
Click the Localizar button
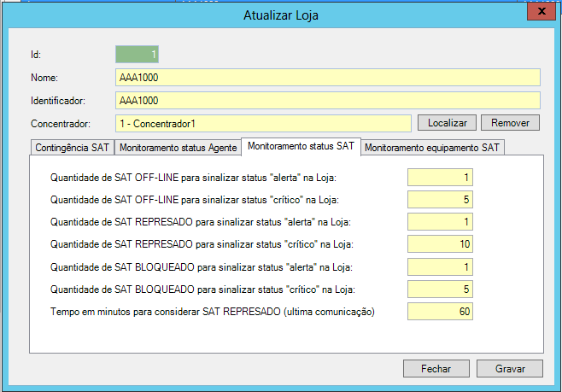coord(447,123)
